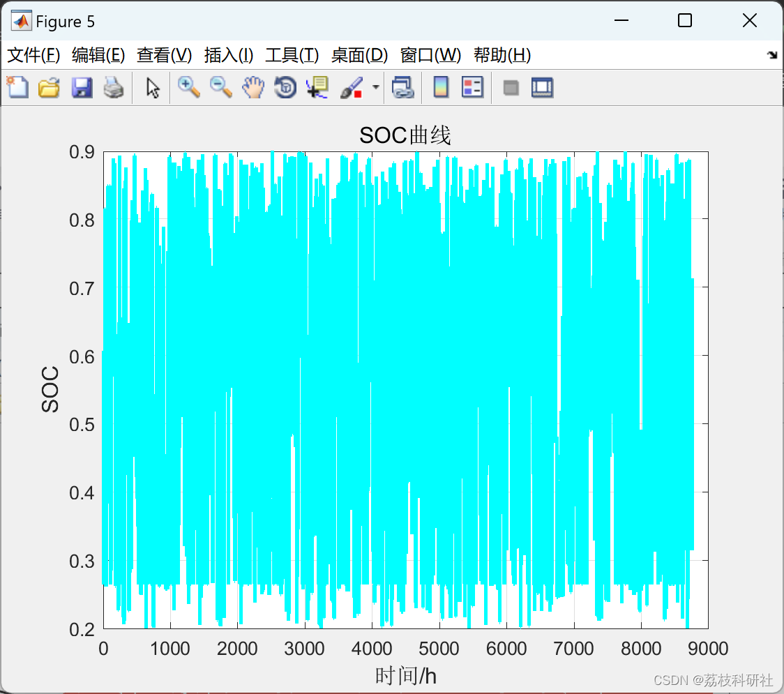Screen dimensions: 784x694
Task: Open the 窗口(W) menu
Action: pos(430,55)
